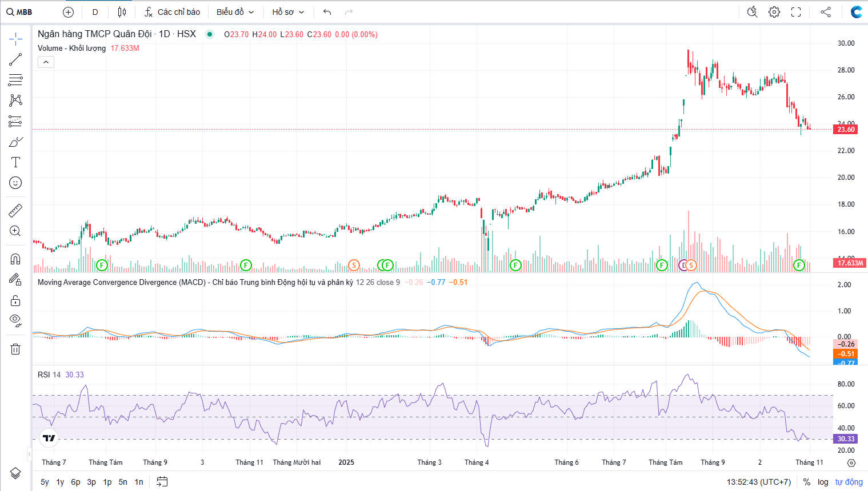The height and width of the screenshot is (491, 868).
Task: Click the trash icon to remove drawings
Action: pyautogui.click(x=15, y=349)
